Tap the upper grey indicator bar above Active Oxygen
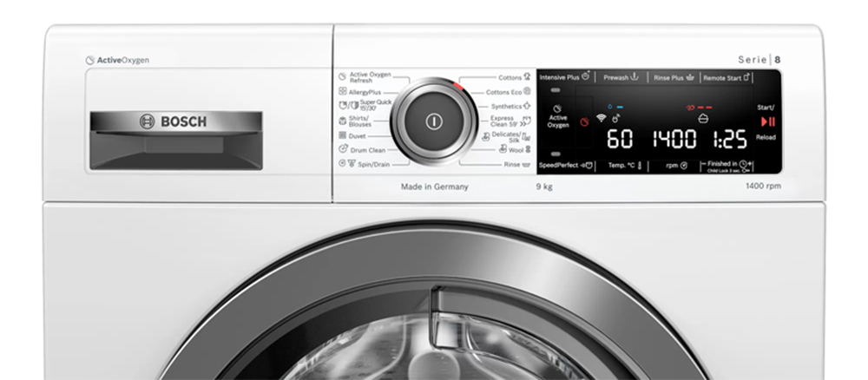Screen dimensions: 868x380 556,89
